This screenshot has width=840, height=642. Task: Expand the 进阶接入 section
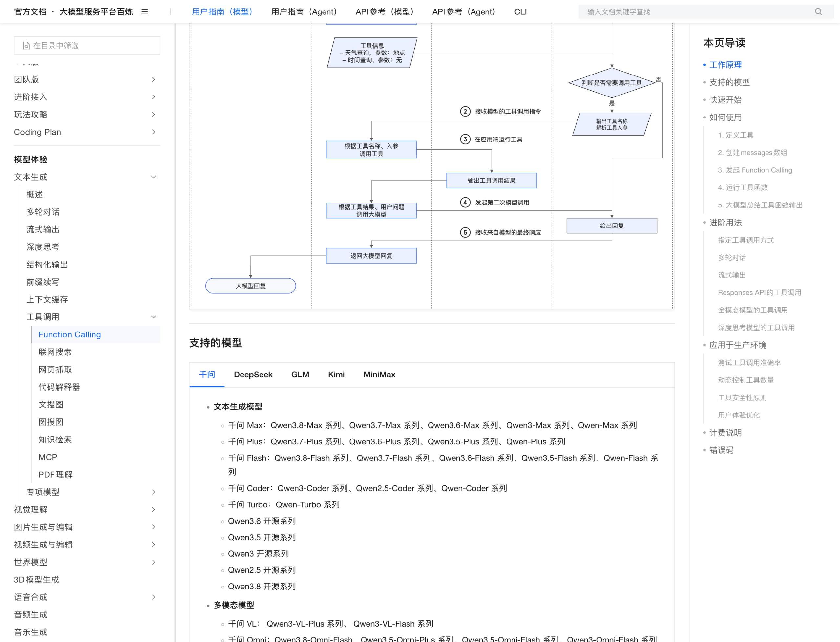click(x=154, y=97)
